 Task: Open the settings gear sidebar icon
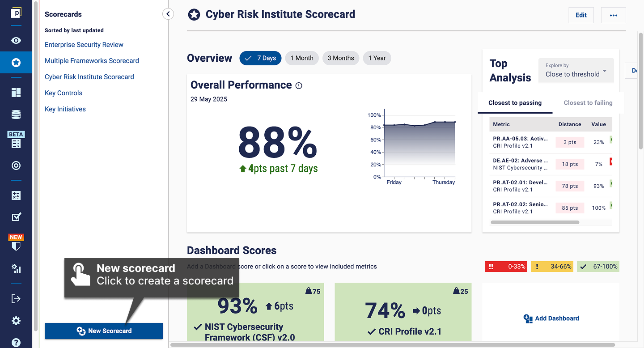point(16,321)
